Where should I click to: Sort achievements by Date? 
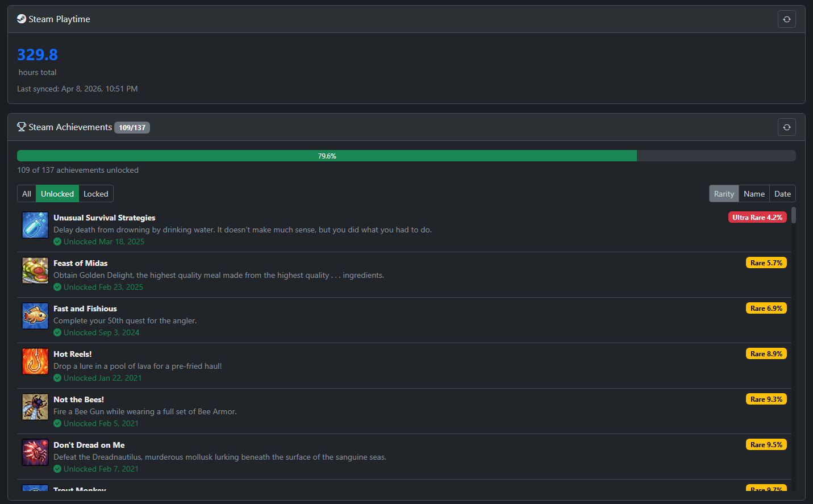click(782, 193)
